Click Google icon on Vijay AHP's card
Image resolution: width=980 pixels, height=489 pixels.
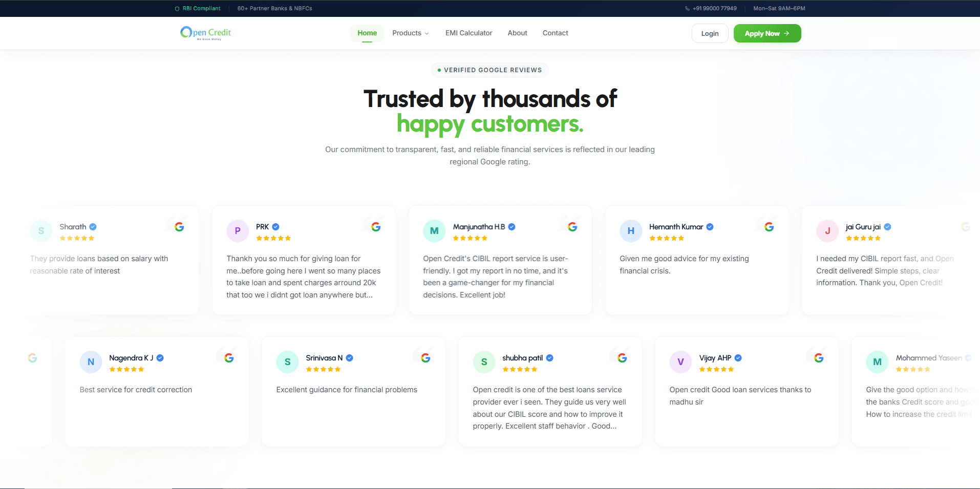pos(819,358)
